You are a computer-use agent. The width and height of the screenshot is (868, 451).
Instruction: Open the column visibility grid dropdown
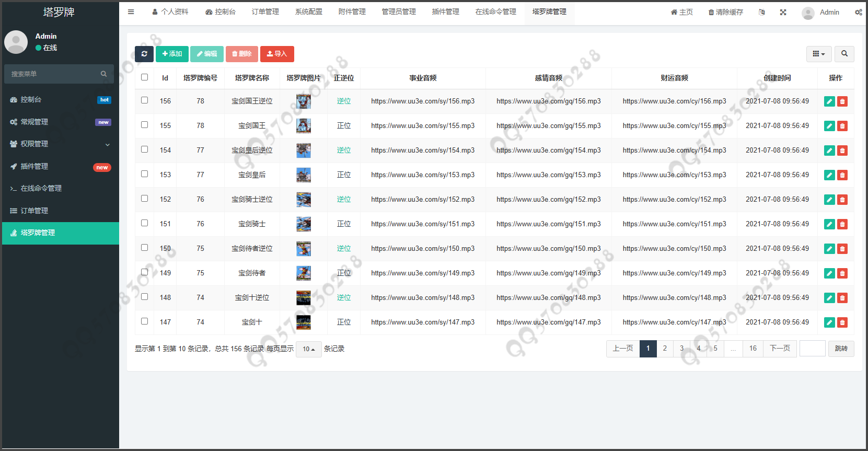(818, 54)
